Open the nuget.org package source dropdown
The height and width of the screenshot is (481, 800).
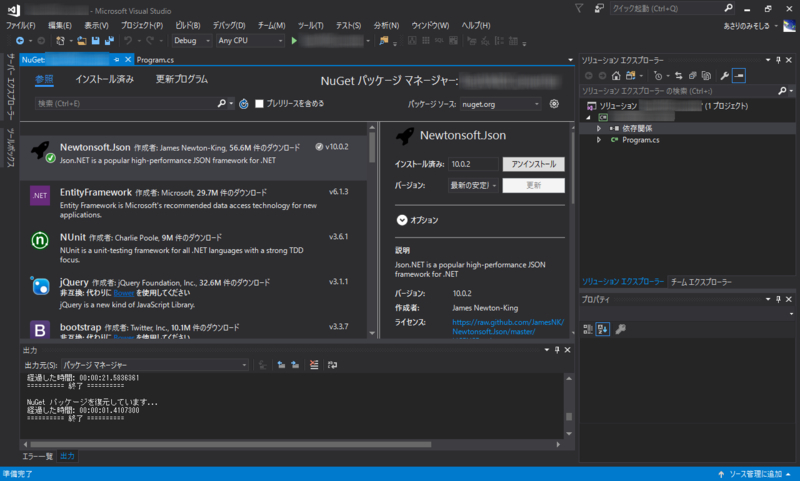pyautogui.click(x=500, y=104)
